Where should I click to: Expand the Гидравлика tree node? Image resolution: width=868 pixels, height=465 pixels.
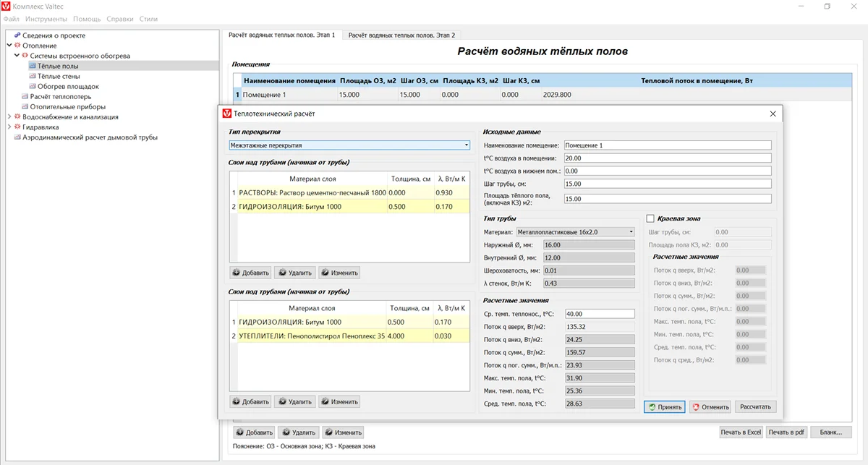click(9, 127)
